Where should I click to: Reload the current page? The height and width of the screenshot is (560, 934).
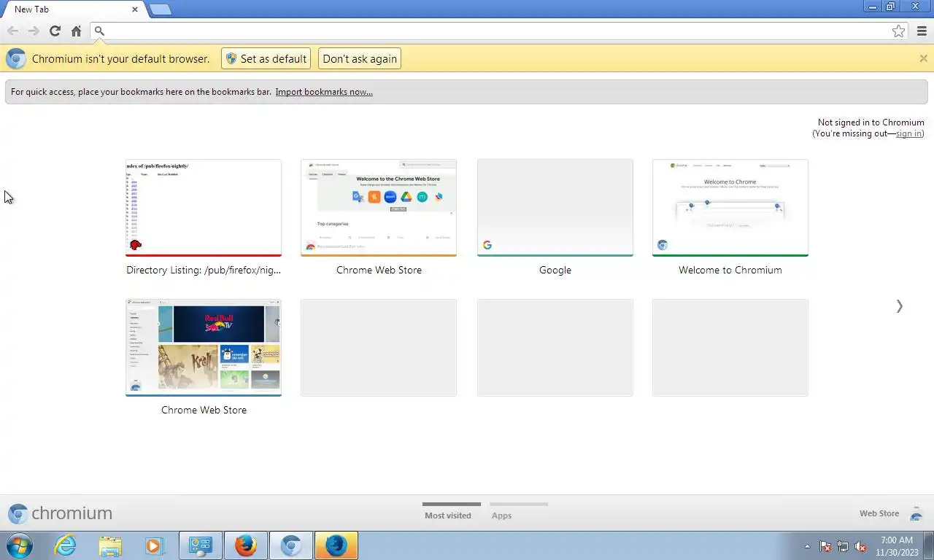pos(55,31)
